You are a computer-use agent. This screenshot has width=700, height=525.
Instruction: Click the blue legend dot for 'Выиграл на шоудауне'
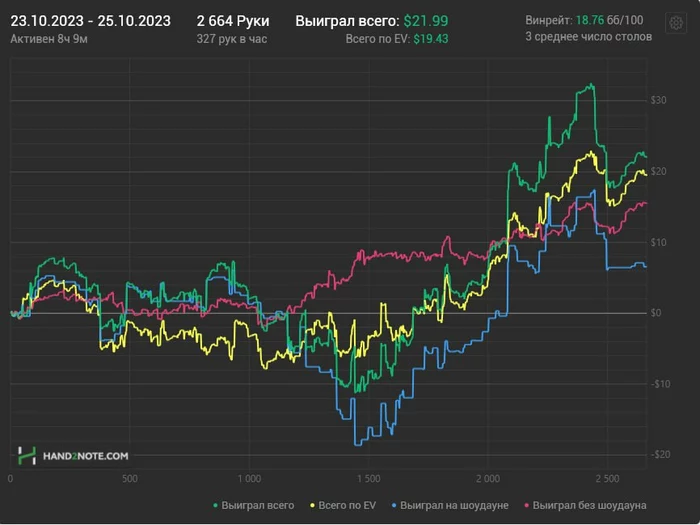pyautogui.click(x=394, y=505)
